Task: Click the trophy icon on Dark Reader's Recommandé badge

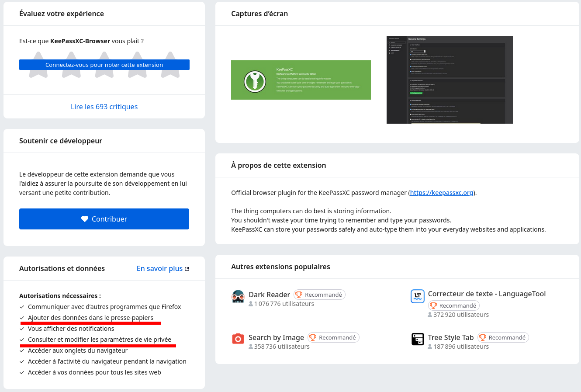Action: (x=299, y=295)
